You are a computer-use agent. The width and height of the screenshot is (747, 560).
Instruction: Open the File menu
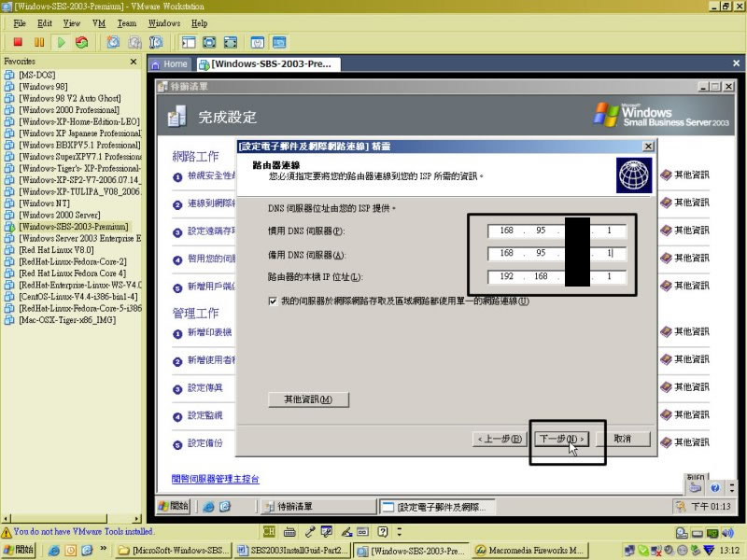20,23
